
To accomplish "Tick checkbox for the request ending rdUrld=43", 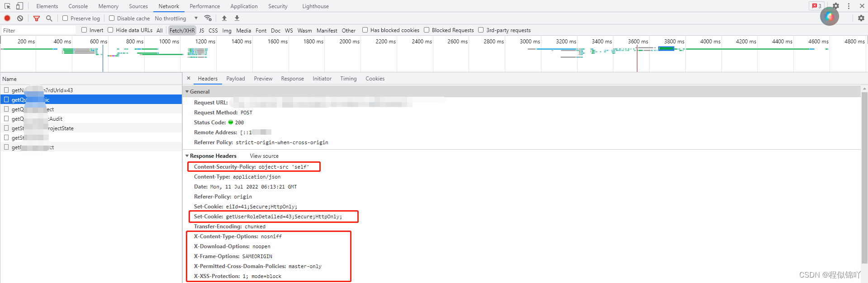I will [x=6, y=90].
